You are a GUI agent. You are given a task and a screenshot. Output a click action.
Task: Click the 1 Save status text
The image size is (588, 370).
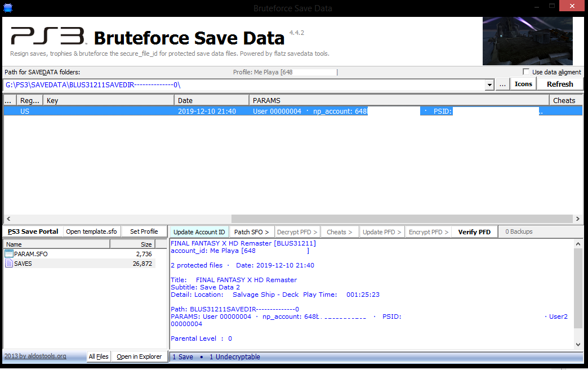tap(182, 357)
